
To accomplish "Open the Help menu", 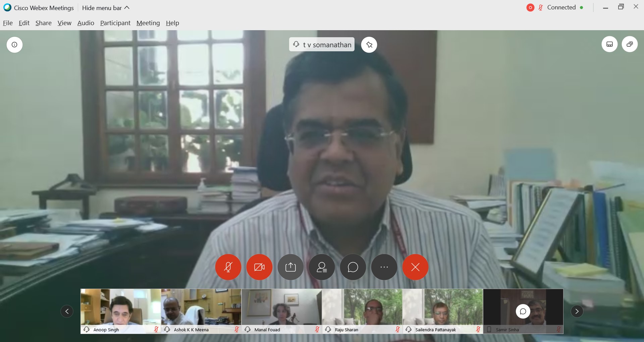I will 172,23.
